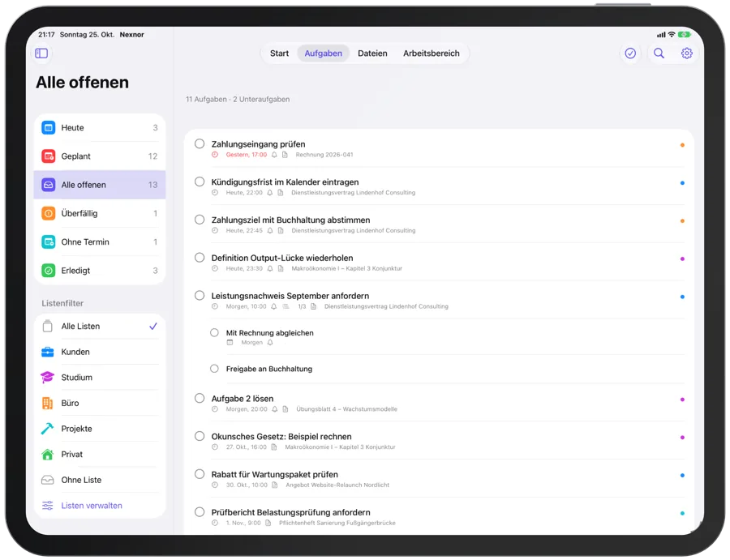The width and height of the screenshot is (730, 560).
Task: Select the Alle Listen checkmark
Action: tap(153, 326)
